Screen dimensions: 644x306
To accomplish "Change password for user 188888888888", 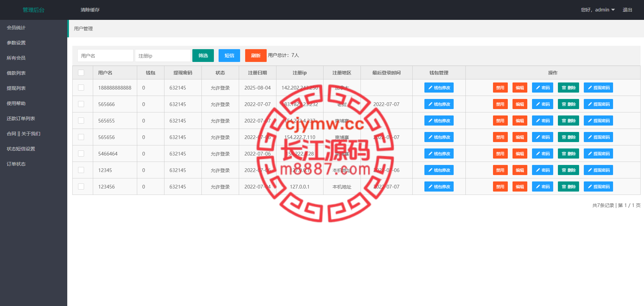I will [542, 88].
